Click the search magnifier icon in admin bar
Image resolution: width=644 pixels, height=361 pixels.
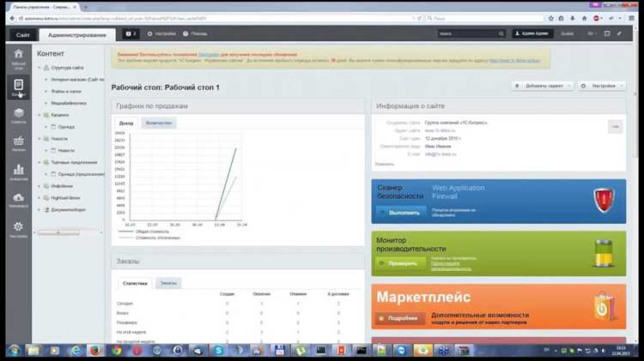click(501, 33)
